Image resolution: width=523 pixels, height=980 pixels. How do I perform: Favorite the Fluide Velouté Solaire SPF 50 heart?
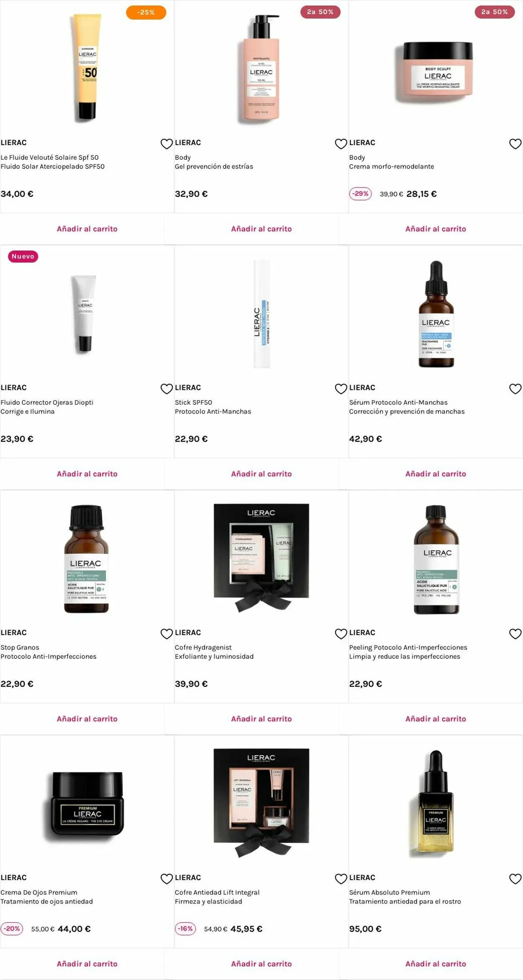click(x=167, y=144)
